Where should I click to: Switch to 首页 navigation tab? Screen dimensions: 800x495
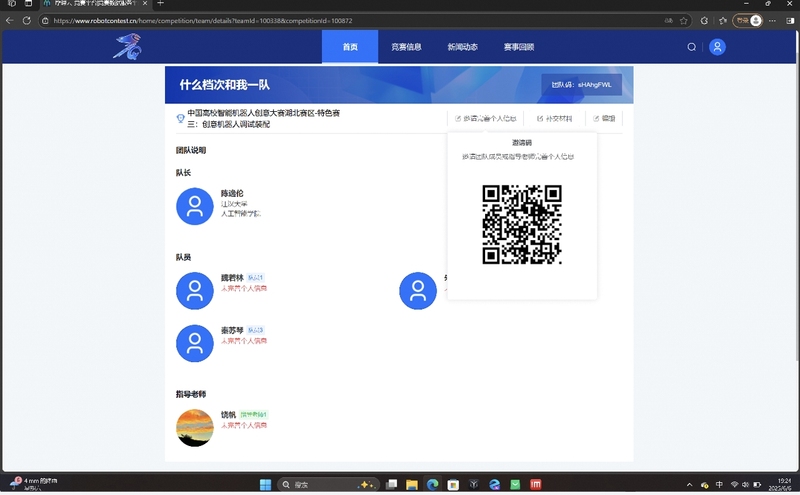tap(350, 47)
